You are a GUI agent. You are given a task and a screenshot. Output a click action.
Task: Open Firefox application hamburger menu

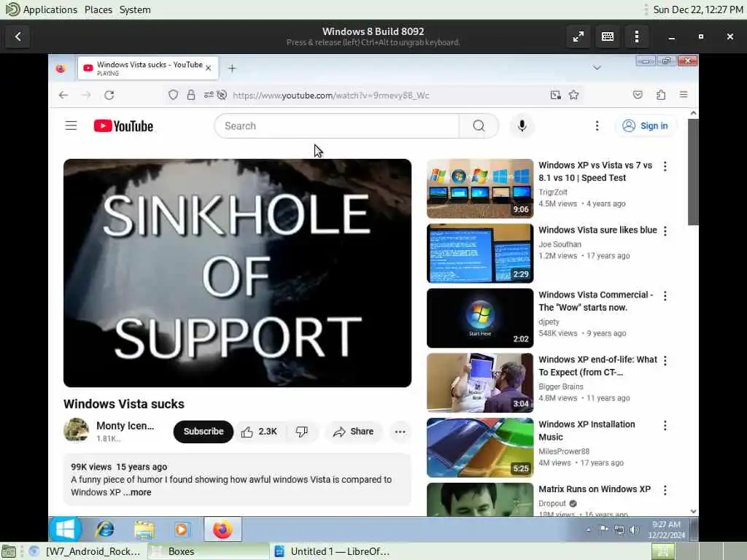point(684,95)
